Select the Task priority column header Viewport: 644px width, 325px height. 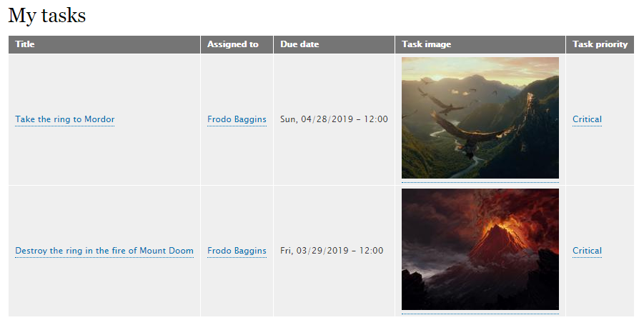click(x=600, y=44)
